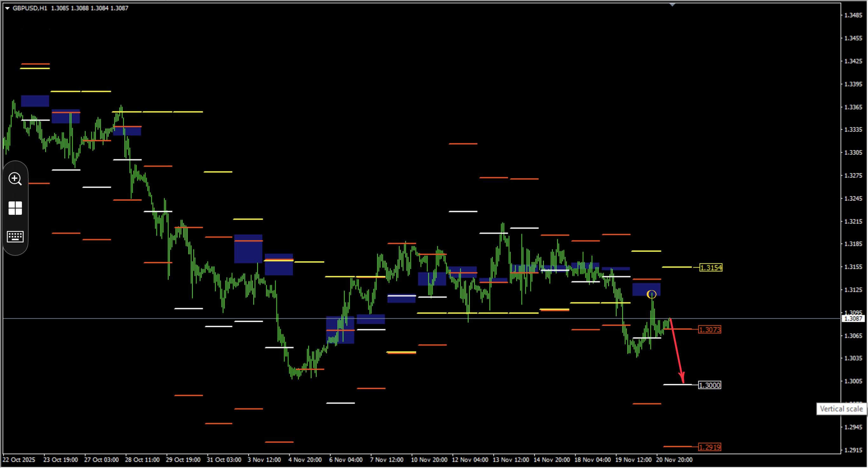Select the 1.3000 white price label
The width and height of the screenshot is (868, 468).
click(709, 385)
